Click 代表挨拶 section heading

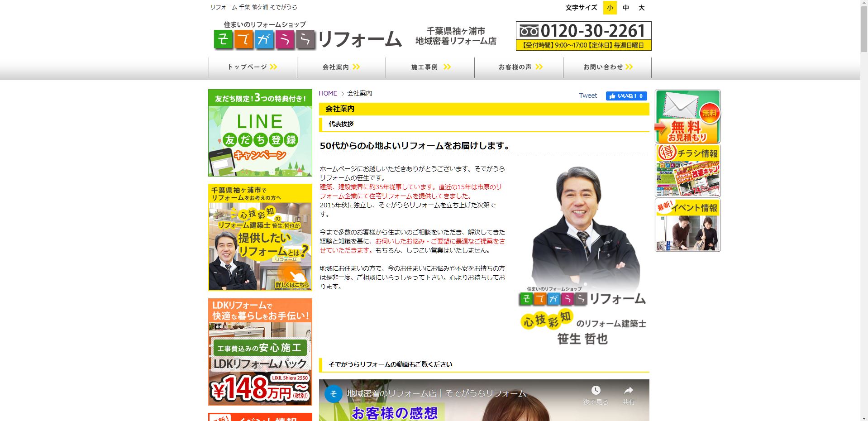point(341,124)
